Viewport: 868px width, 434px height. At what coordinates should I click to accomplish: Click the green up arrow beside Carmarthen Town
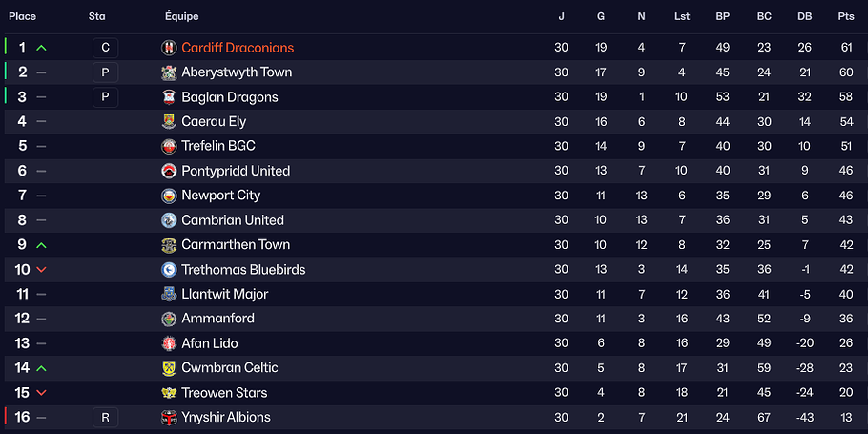(41, 245)
